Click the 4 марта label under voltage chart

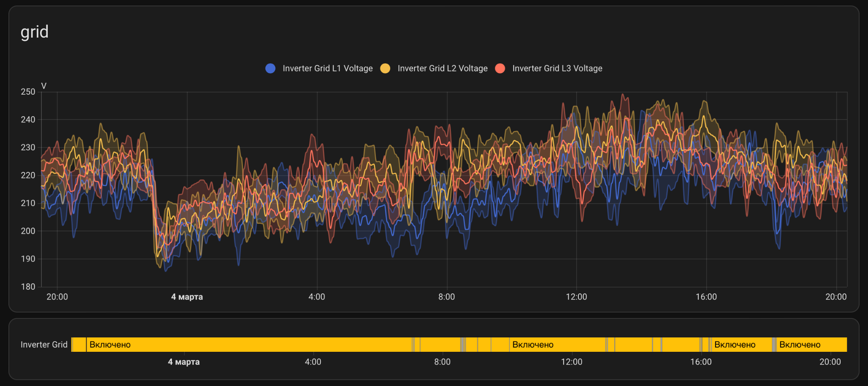[x=187, y=297]
